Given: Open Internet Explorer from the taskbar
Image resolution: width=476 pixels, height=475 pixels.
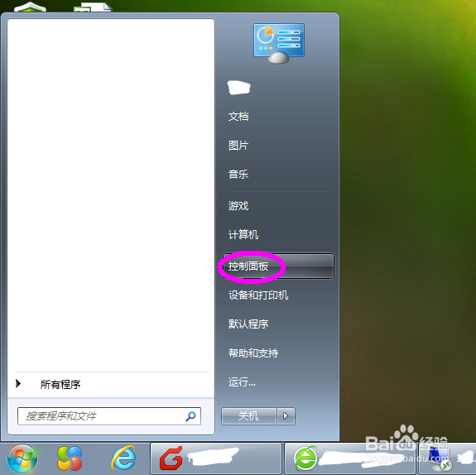Looking at the screenshot, I should point(123,458).
